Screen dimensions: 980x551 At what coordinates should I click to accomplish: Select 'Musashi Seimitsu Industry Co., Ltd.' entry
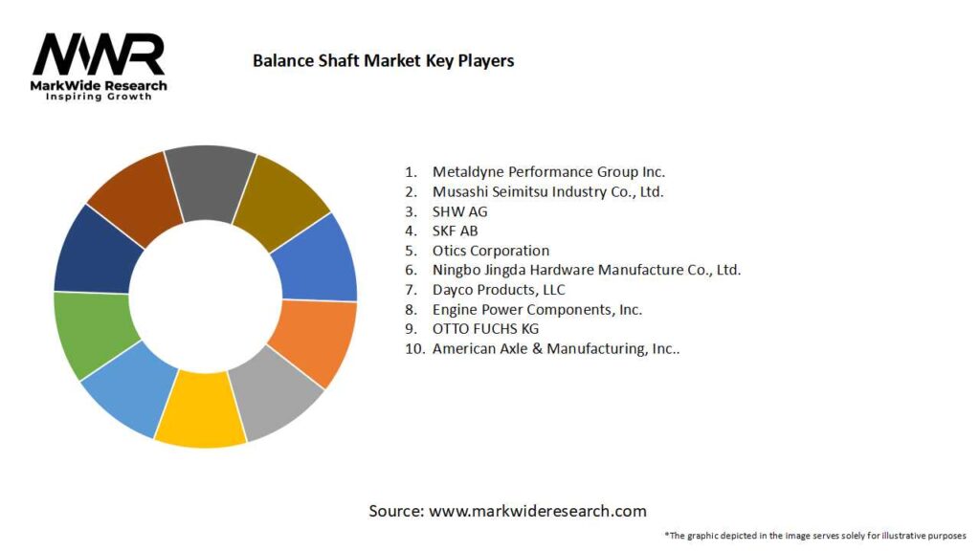547,191
